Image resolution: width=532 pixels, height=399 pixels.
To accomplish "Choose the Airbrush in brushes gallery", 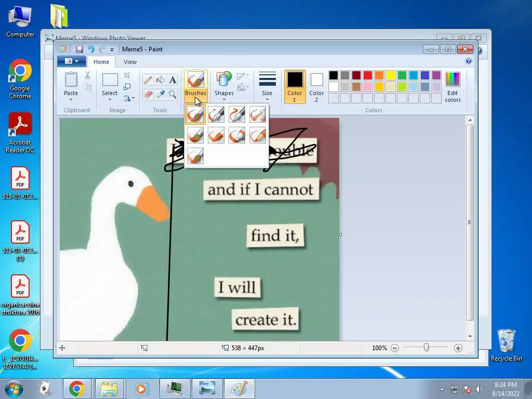I will 258,114.
